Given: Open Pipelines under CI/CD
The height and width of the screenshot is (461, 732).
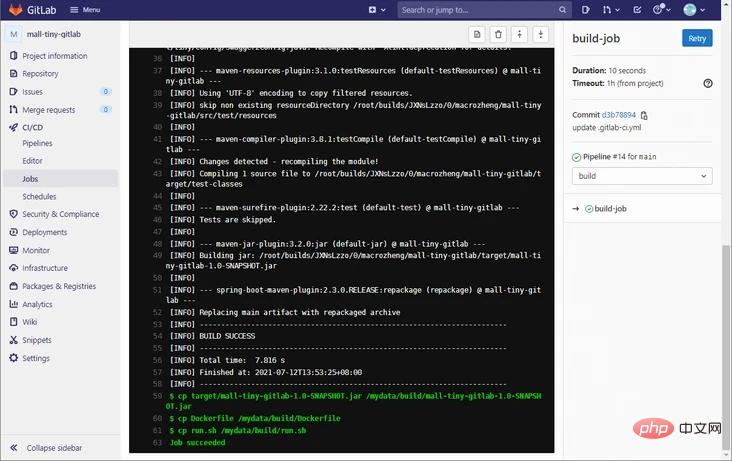Looking at the screenshot, I should pos(37,143).
